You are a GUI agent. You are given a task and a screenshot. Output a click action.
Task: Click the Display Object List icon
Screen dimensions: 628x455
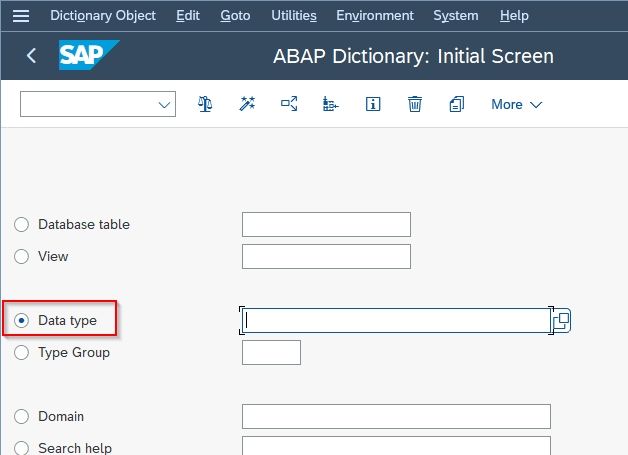point(330,104)
